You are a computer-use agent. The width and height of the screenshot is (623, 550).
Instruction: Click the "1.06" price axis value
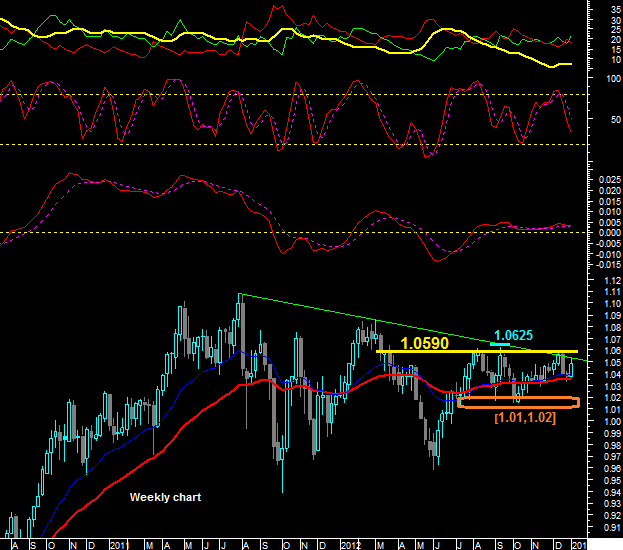[x=612, y=351]
